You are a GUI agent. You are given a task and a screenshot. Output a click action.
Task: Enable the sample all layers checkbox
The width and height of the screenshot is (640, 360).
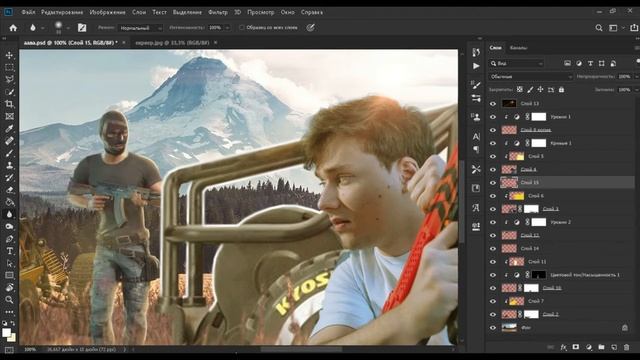click(x=242, y=27)
